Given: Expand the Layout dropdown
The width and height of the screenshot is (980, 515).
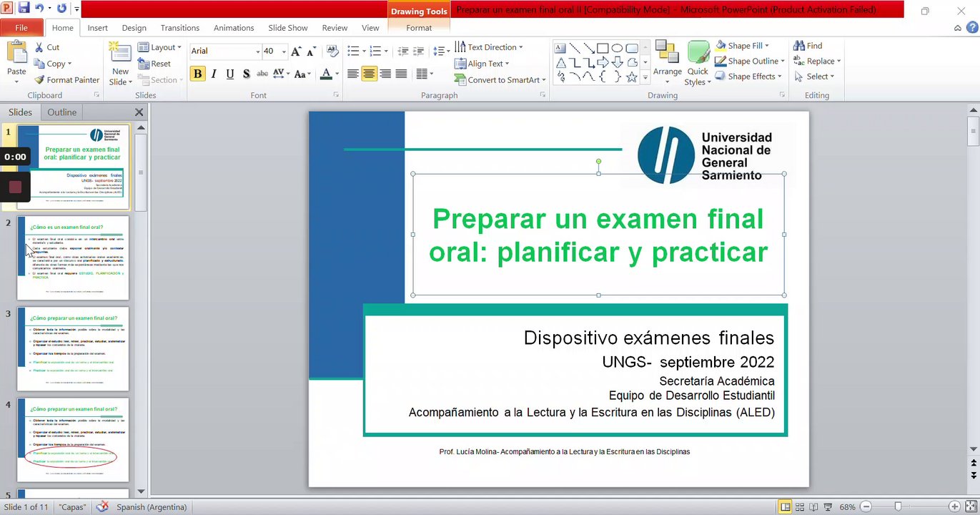Looking at the screenshot, I should click(x=160, y=47).
